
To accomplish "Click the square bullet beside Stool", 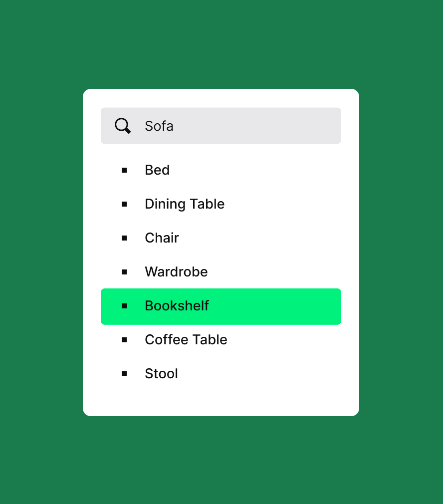I will tap(124, 374).
